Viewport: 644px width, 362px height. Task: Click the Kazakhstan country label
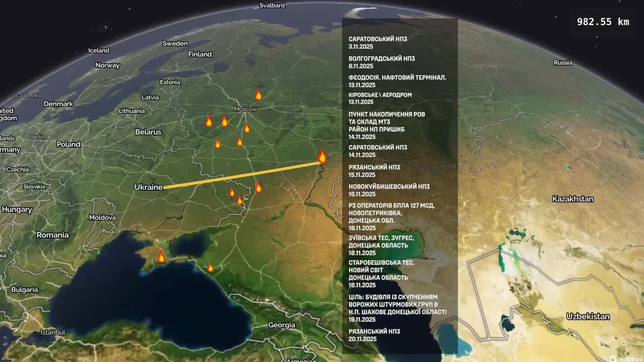coord(573,199)
